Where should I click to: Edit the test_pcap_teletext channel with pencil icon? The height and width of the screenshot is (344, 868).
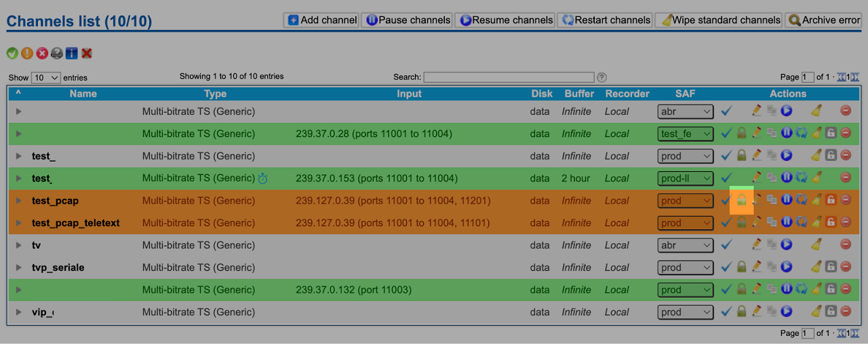pyautogui.click(x=757, y=223)
